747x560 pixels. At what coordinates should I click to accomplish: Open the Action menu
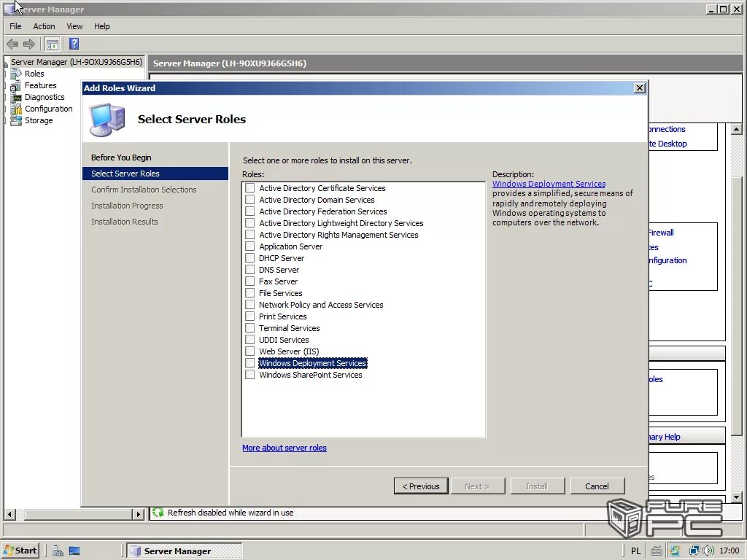click(x=44, y=26)
